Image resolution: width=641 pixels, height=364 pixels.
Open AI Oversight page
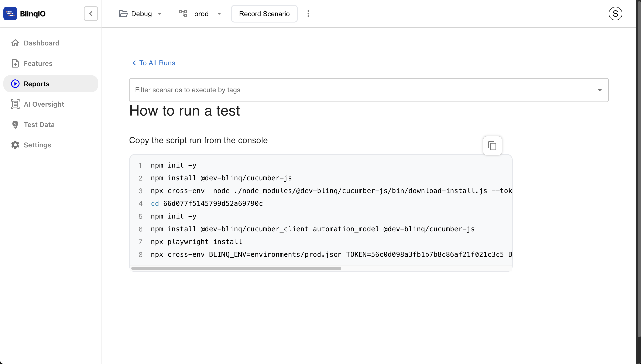tap(51, 104)
